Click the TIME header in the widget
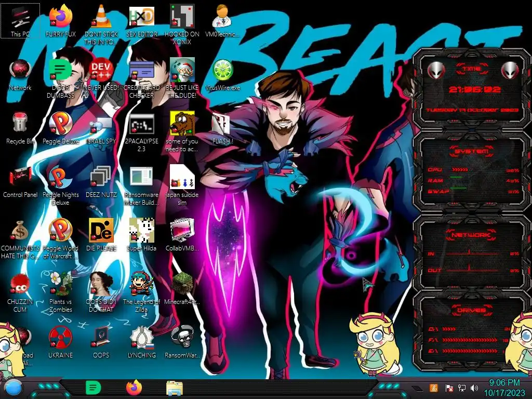 point(472,69)
